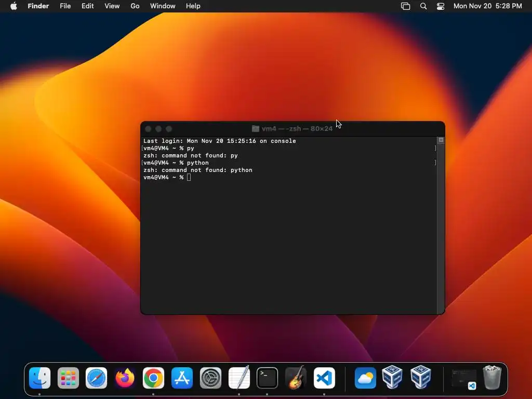Open Google Chrome from the Dock

pyautogui.click(x=153, y=378)
